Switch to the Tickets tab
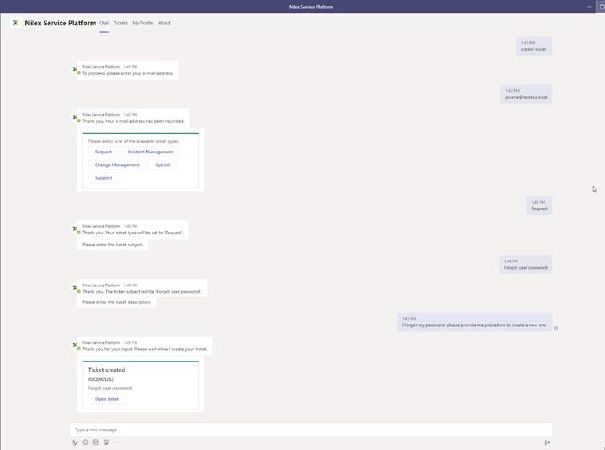Image resolution: width=605 pixels, height=450 pixels. 120,22
